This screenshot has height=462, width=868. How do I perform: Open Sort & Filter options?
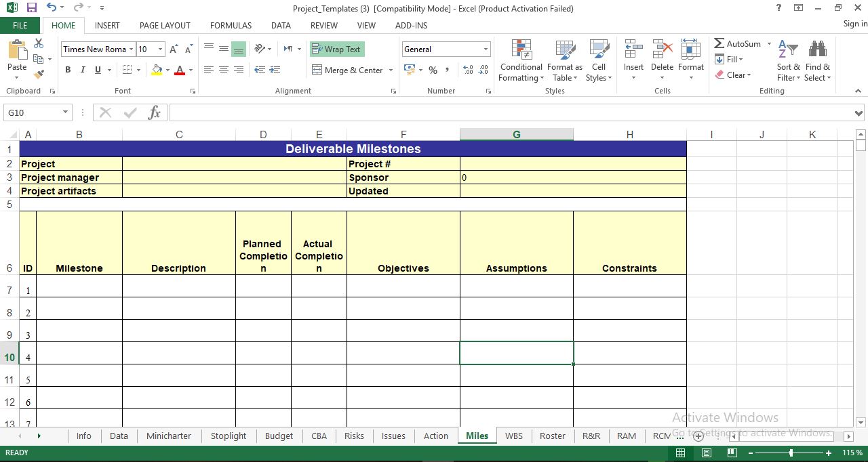click(788, 60)
